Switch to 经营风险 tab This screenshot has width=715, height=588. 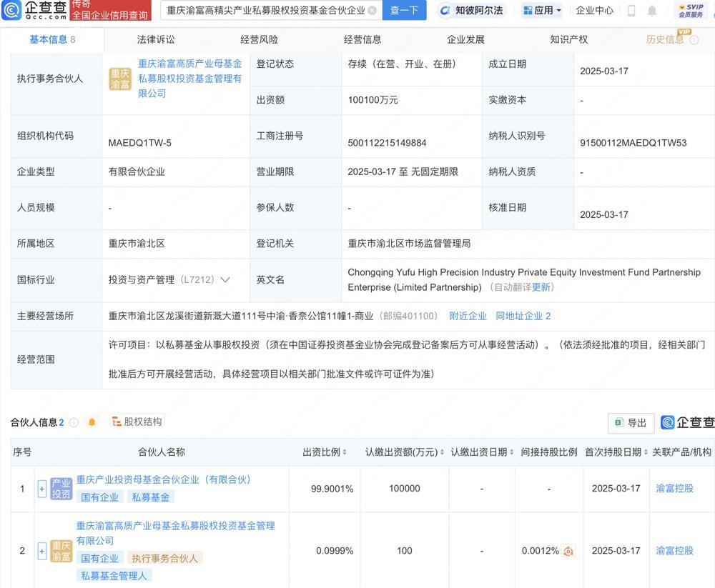259,40
